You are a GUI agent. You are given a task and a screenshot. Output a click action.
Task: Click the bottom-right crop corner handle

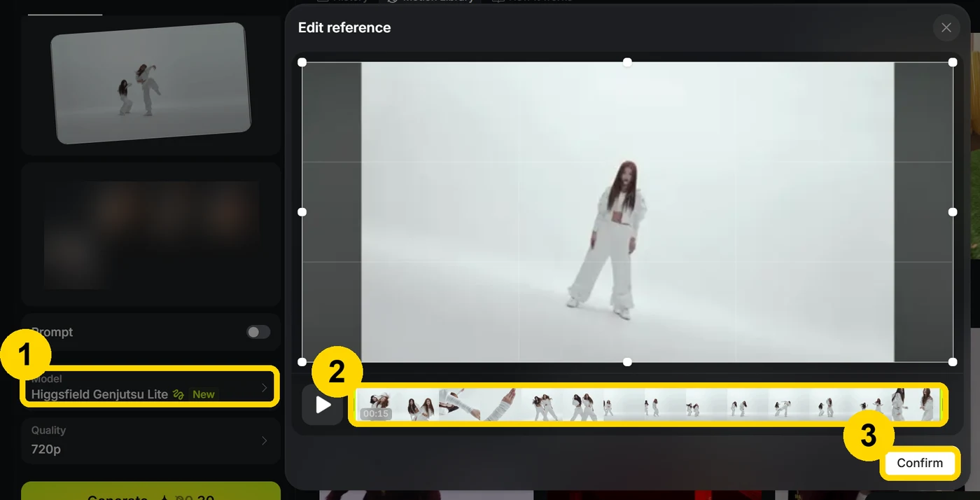(x=953, y=362)
